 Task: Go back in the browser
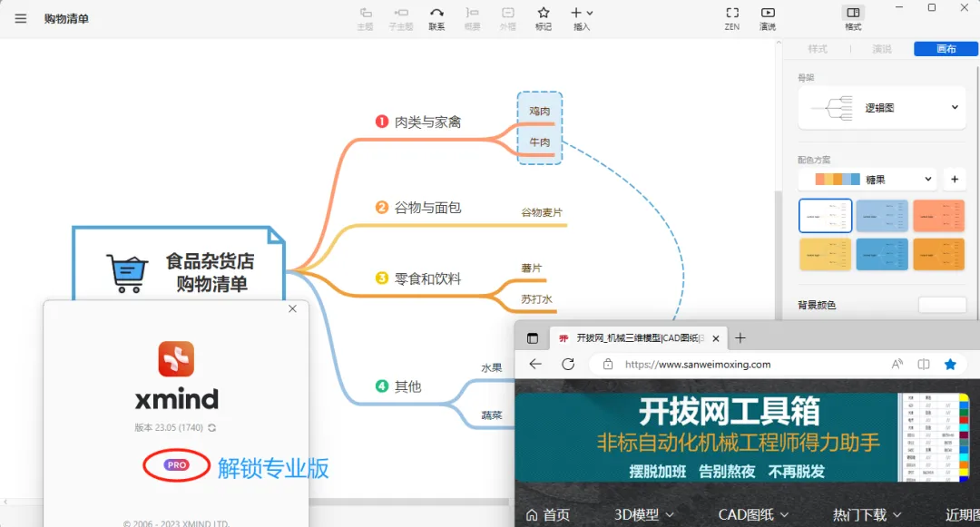535,364
